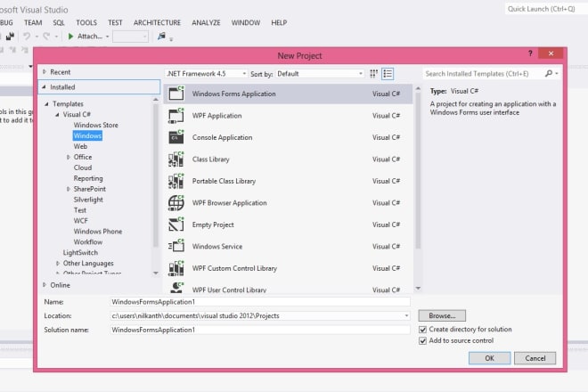This screenshot has width=588, height=392.
Task: Click the Redo icon in Visual Studio toolbar
Action: [x=46, y=36]
